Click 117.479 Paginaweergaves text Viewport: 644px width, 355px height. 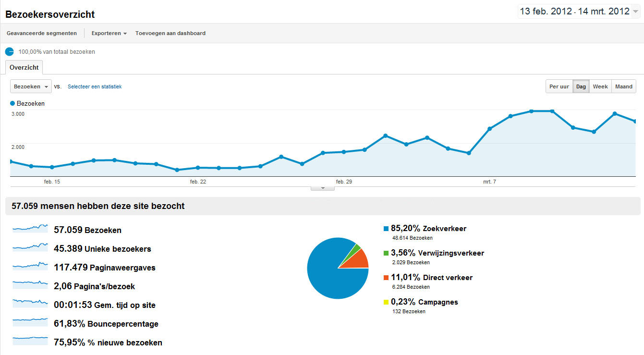click(x=105, y=268)
